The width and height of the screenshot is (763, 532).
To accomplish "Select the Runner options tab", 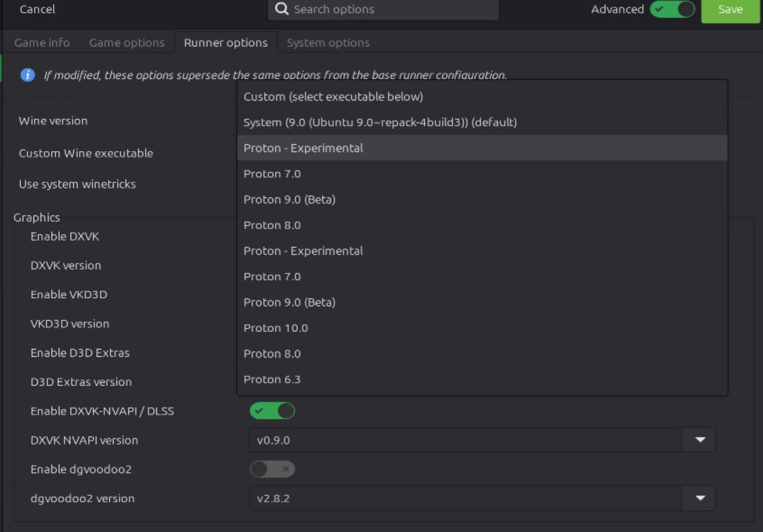I will pos(226,43).
